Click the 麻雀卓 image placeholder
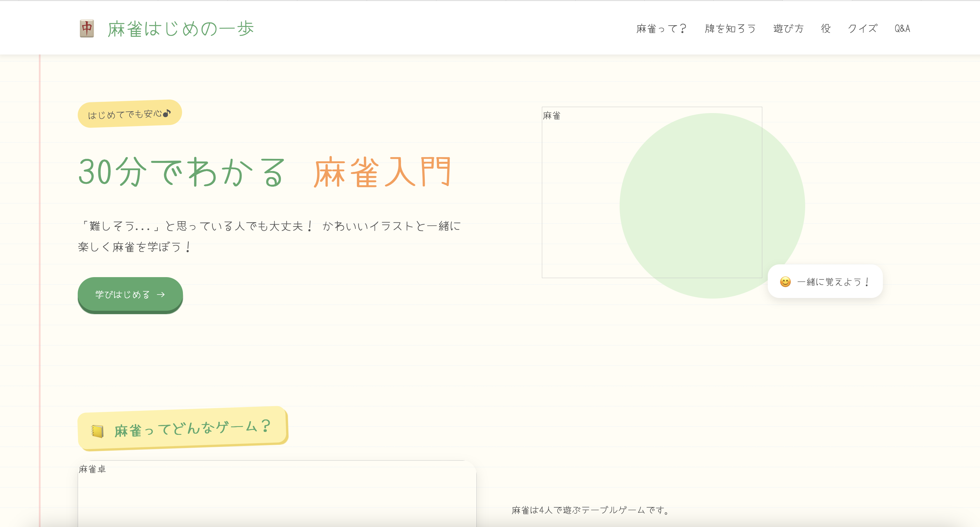Viewport: 980px width, 527px height. pos(277,494)
